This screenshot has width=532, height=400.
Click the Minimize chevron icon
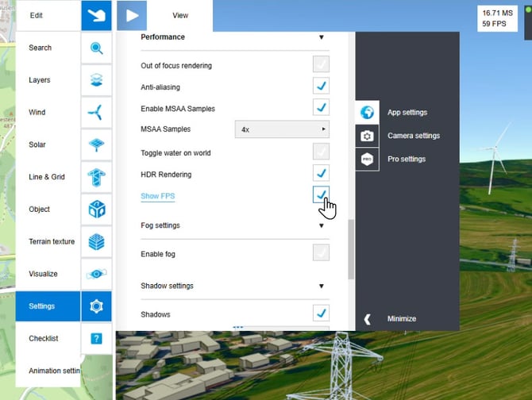point(367,319)
